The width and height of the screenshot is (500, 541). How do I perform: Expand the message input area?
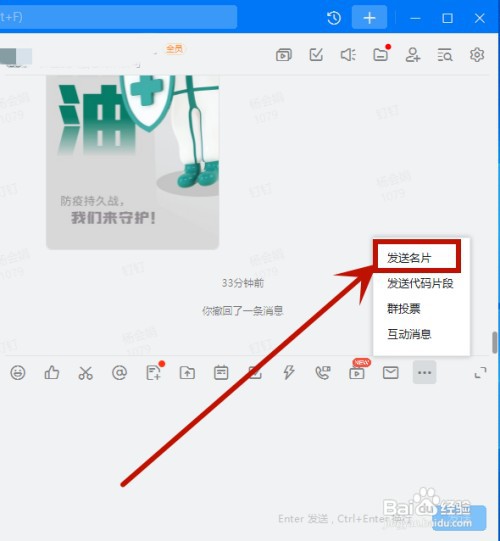pyautogui.click(x=480, y=373)
